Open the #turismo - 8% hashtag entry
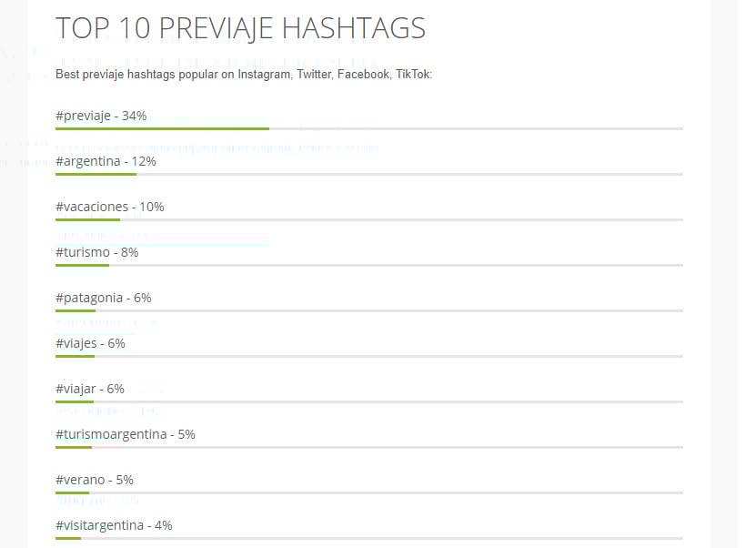This screenshot has width=756, height=548. pos(97,252)
